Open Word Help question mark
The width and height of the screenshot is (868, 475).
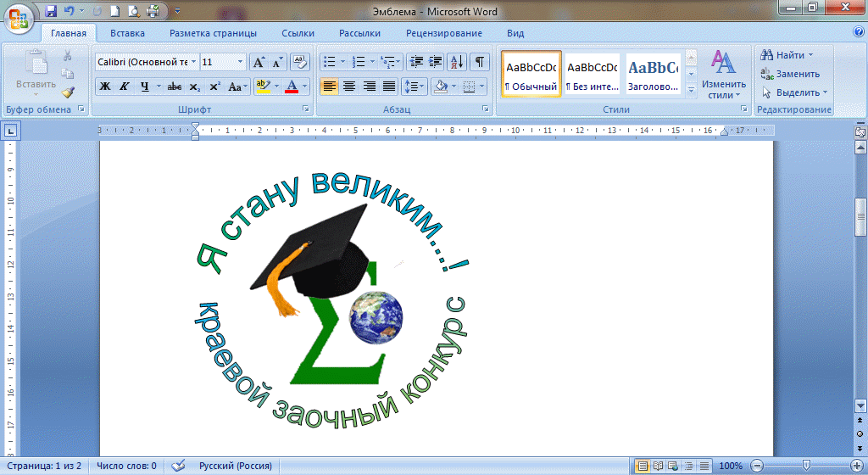(x=859, y=32)
